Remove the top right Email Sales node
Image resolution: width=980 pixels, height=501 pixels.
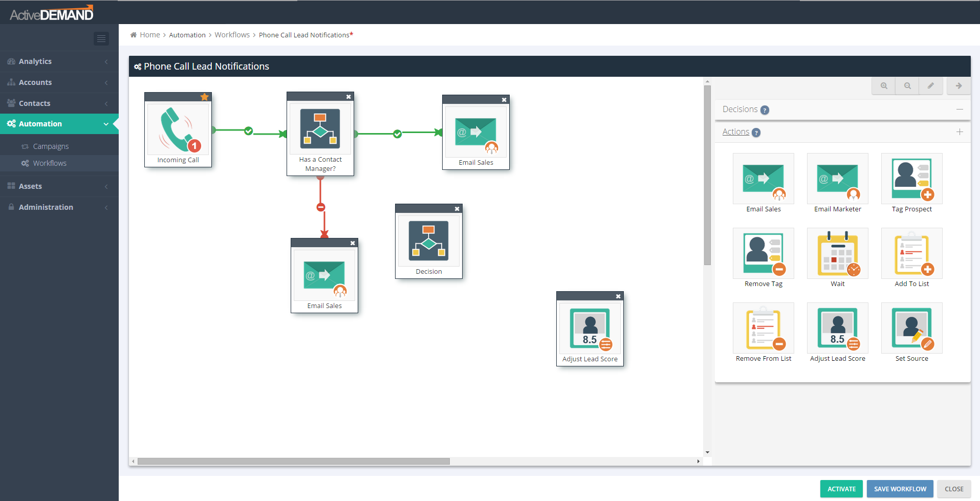click(x=504, y=100)
